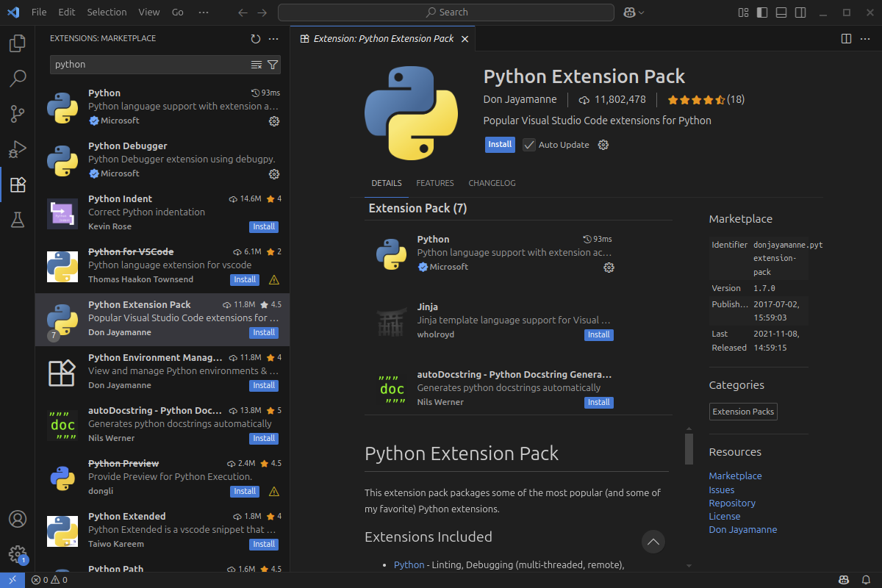Screen dimensions: 882x588
Task: Install Python Environment Manager extension
Action: (264, 385)
